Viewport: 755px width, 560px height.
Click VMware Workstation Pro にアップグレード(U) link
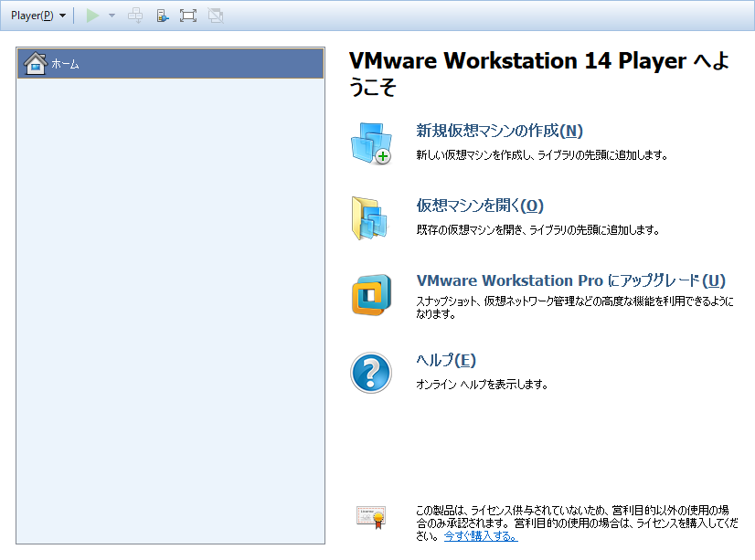[x=570, y=280]
